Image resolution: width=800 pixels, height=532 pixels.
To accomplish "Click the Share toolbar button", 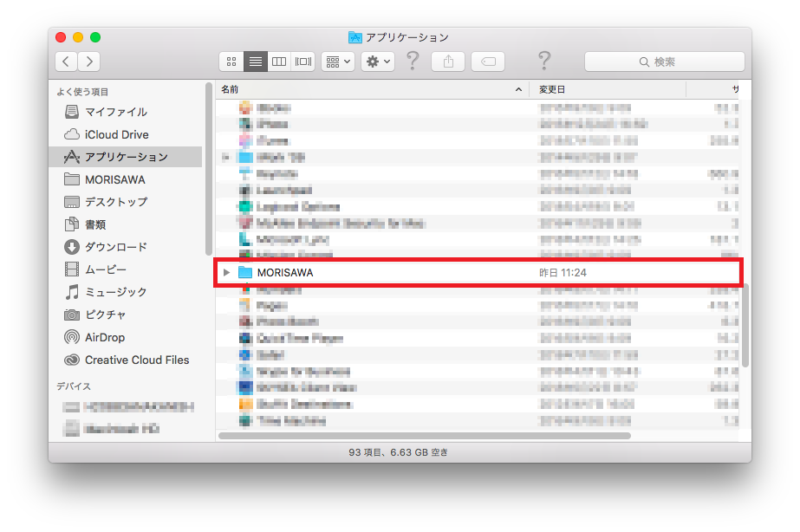I will [x=448, y=62].
